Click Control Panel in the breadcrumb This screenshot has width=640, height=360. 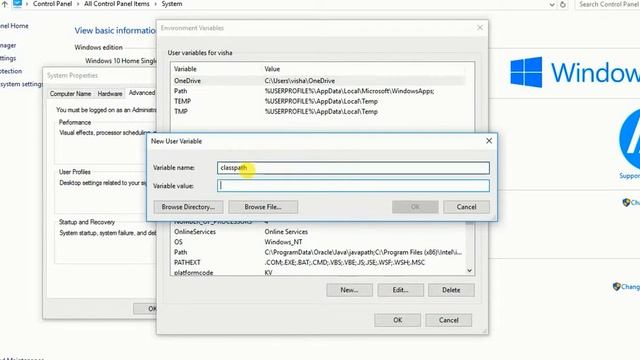tap(52, 4)
